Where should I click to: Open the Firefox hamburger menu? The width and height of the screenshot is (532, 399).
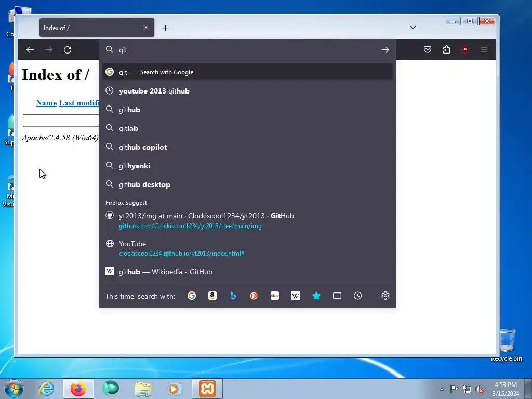click(x=484, y=49)
